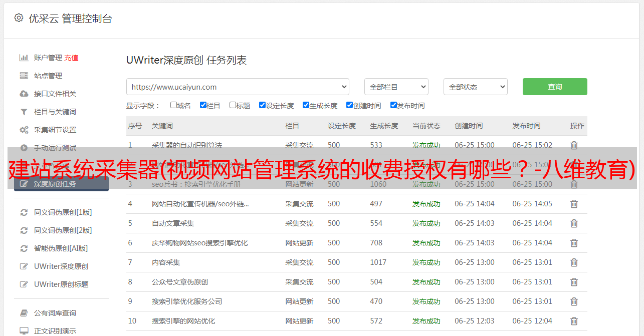
Task: Click keyword 自动文章采集
Action: (173, 223)
